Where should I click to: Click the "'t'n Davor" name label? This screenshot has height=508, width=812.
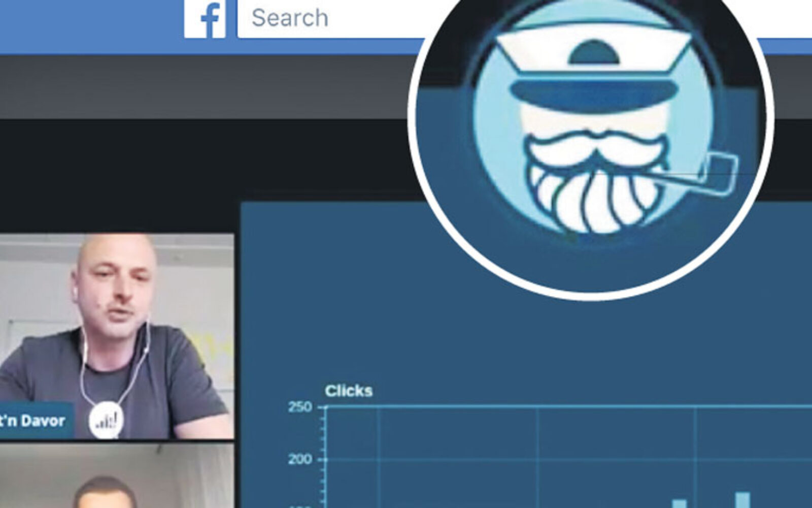33,421
